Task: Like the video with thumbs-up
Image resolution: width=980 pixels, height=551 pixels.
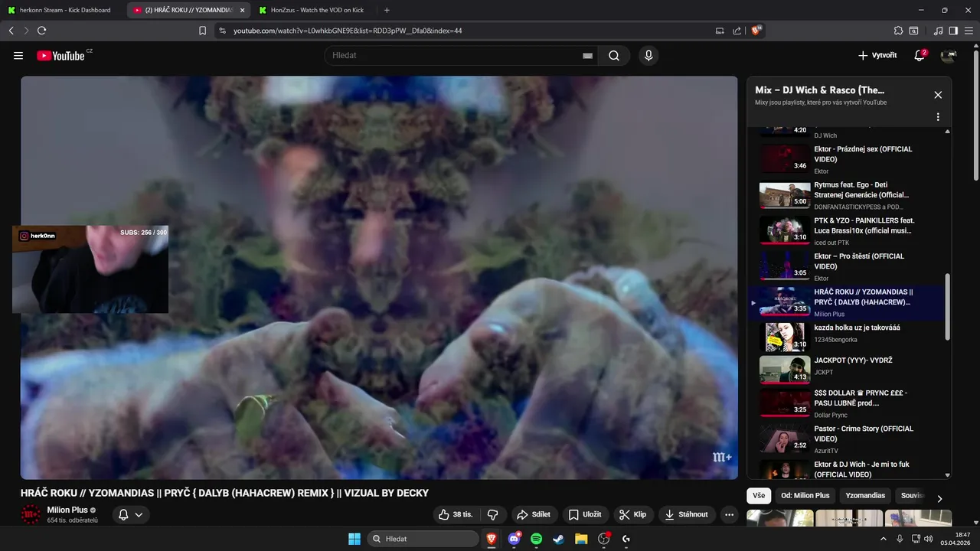Action: coord(456,514)
